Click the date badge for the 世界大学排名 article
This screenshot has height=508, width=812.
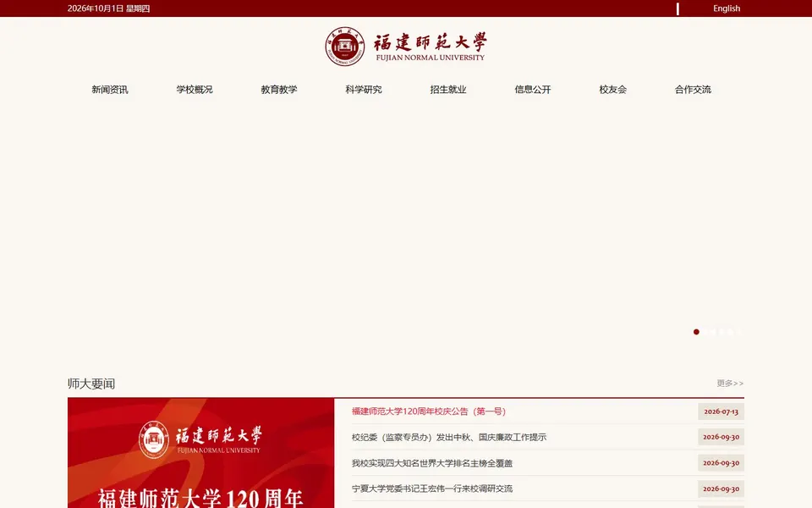pyautogui.click(x=721, y=463)
